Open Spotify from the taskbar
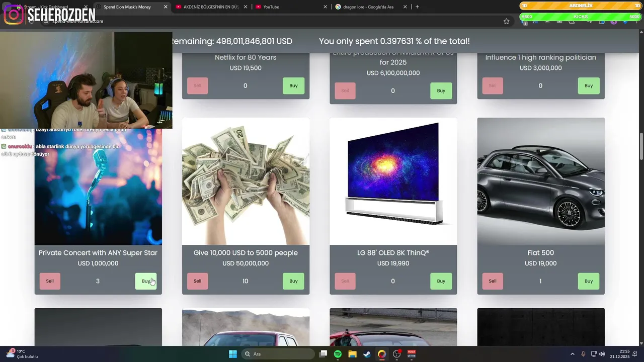Viewport: 644px width, 362px height. click(338, 354)
